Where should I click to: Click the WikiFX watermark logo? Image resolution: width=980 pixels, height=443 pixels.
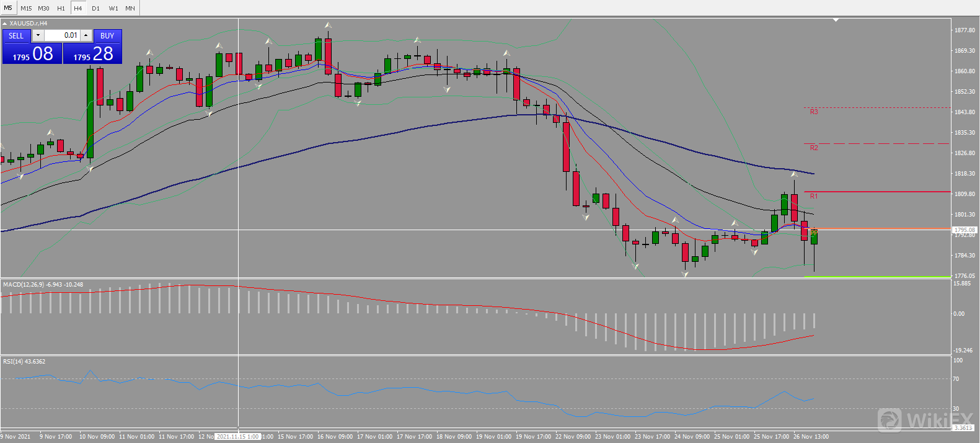click(925, 420)
